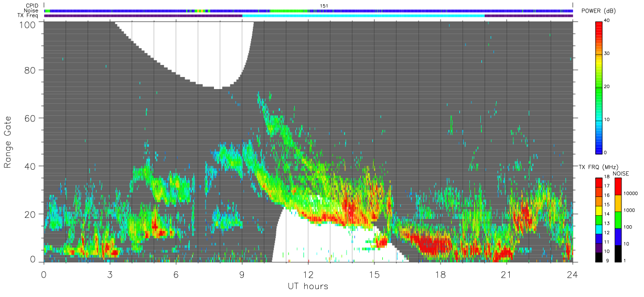Click the TX Freq indicator strip above the plot
The width and height of the screenshot is (644, 297).
(308, 16)
